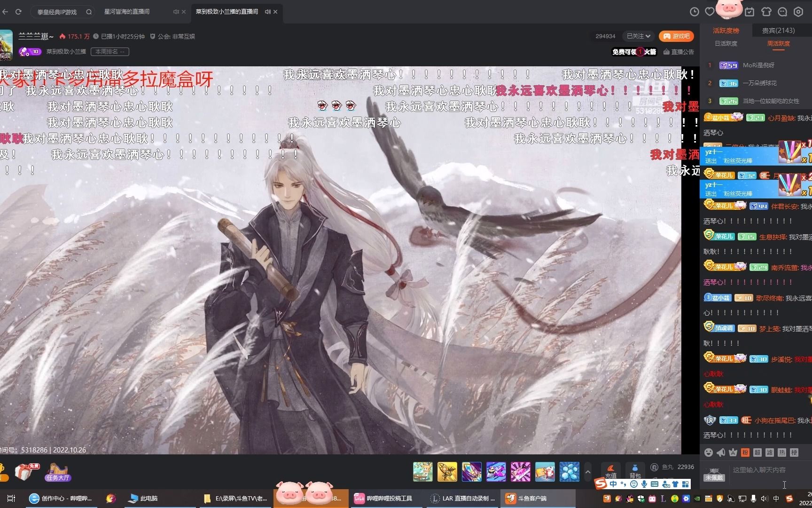Image resolution: width=812 pixels, height=508 pixels.
Task: Send the blue crystal gift
Action: (x=569, y=472)
